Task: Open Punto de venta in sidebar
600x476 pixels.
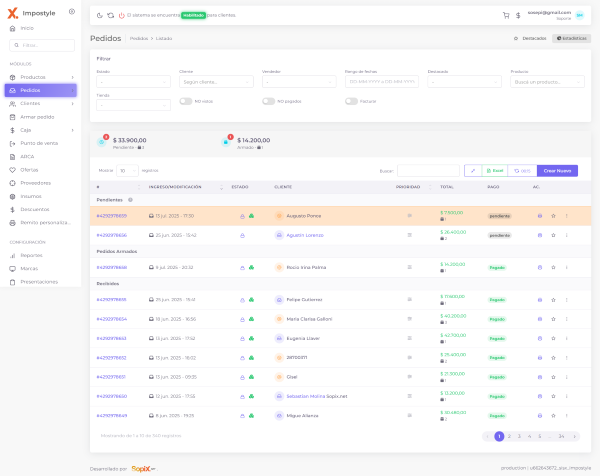Action: [x=39, y=143]
